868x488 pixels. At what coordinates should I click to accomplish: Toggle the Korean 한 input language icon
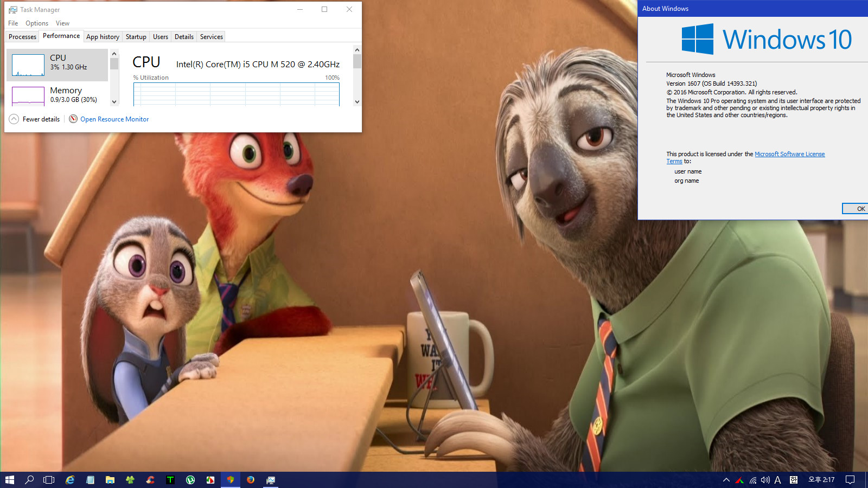794,480
